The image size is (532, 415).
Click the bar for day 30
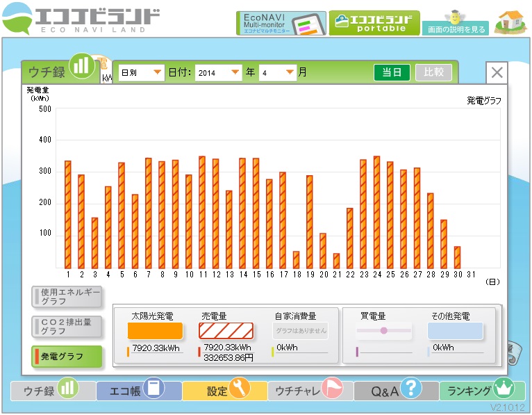pos(457,257)
